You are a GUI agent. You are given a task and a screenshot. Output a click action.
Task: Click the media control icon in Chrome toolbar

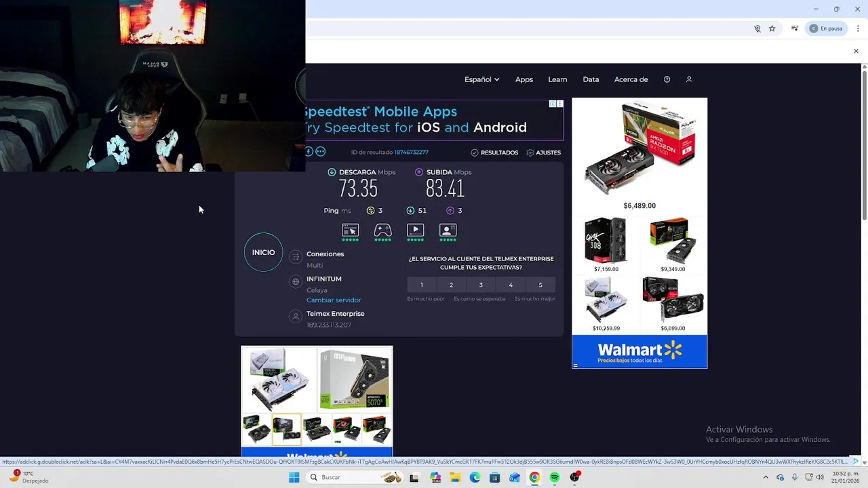[x=795, y=28]
